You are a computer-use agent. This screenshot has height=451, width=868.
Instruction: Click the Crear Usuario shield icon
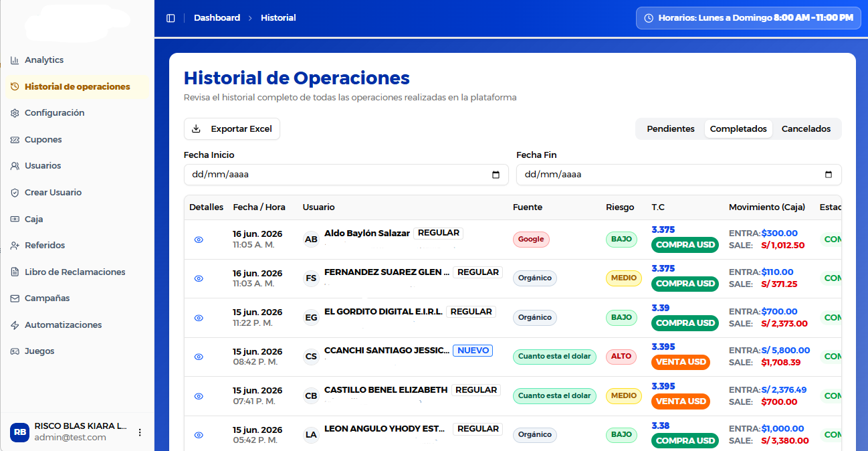coord(15,193)
